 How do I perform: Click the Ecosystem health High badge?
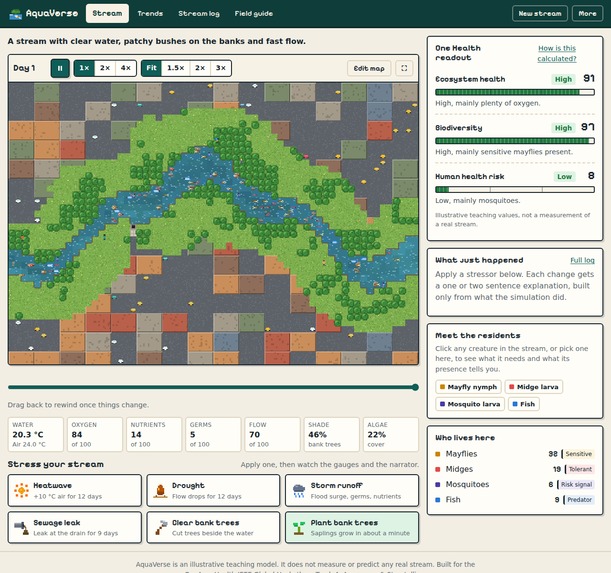tap(563, 80)
